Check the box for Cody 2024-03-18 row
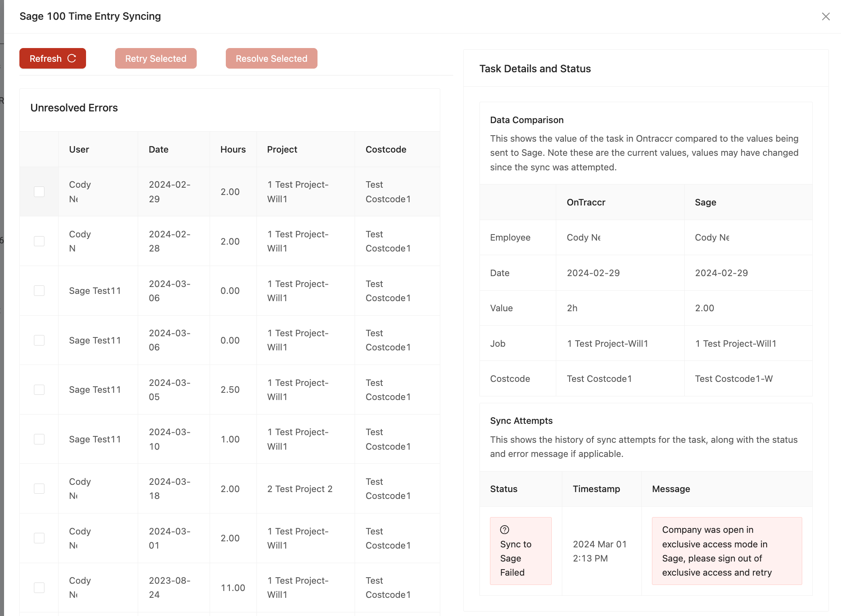The width and height of the screenshot is (841, 616). 39,489
